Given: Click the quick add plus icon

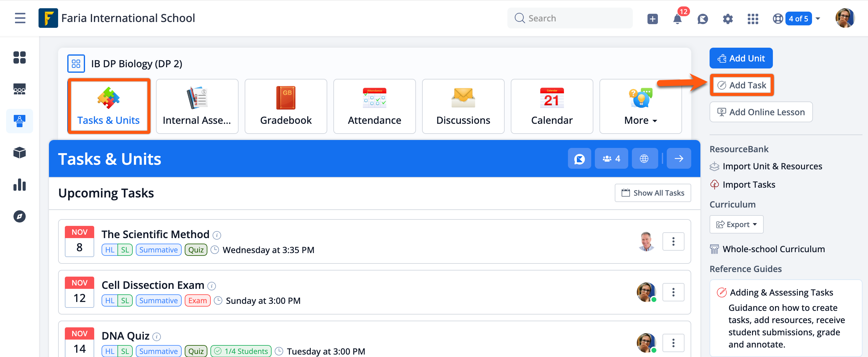Looking at the screenshot, I should 652,19.
